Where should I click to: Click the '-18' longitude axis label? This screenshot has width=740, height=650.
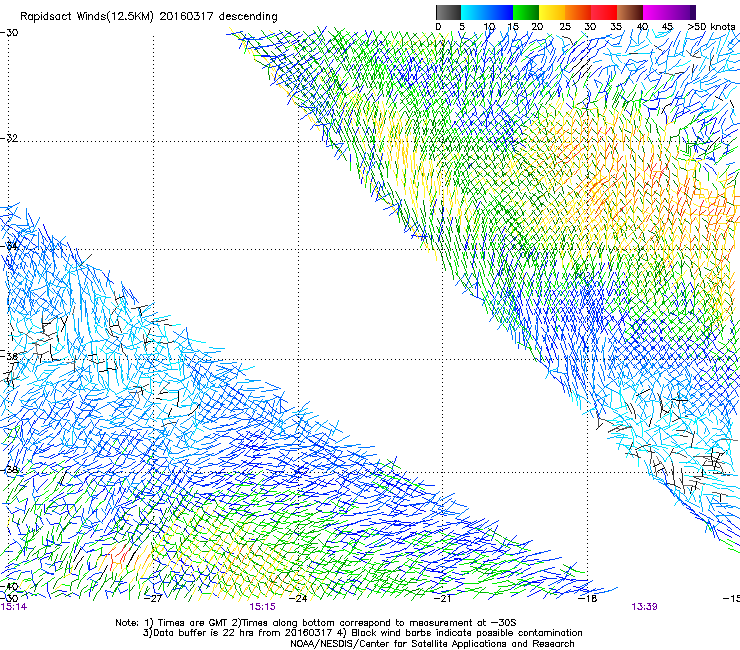coord(588,599)
